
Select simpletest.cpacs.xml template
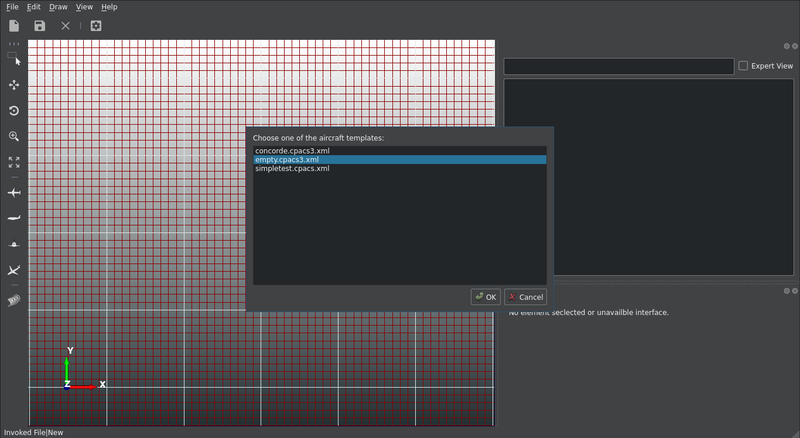(x=292, y=169)
